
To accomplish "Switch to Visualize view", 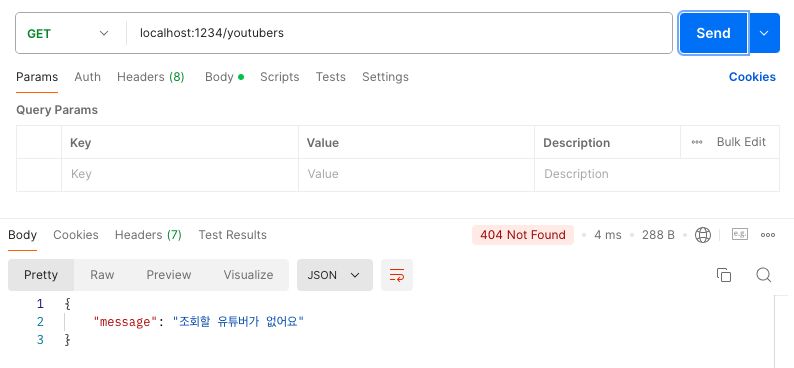I will coord(248,275).
